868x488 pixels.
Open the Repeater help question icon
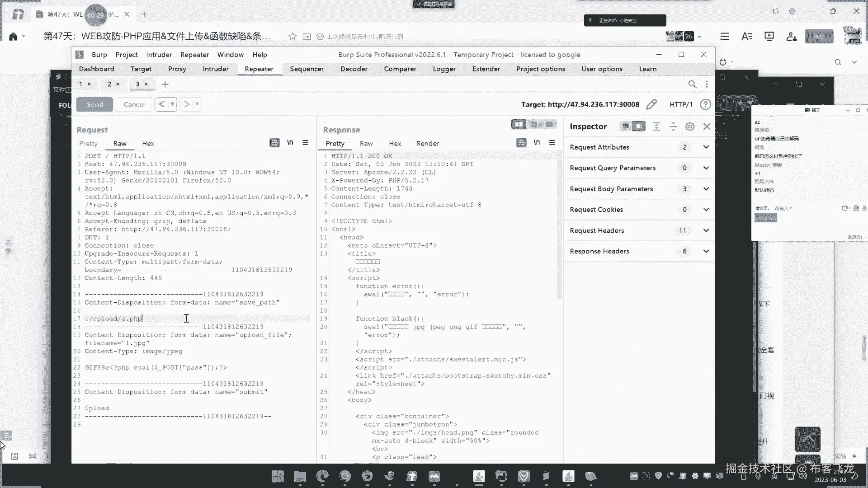click(705, 104)
